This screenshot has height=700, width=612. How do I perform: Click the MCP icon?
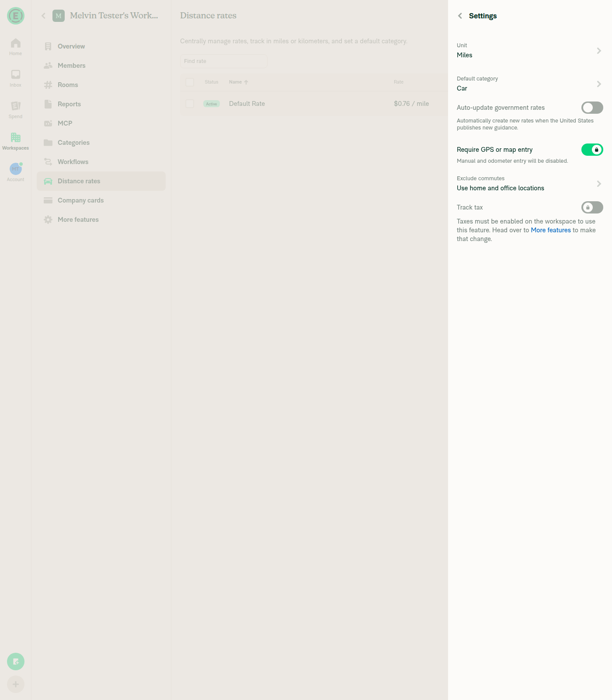pyautogui.click(x=48, y=123)
